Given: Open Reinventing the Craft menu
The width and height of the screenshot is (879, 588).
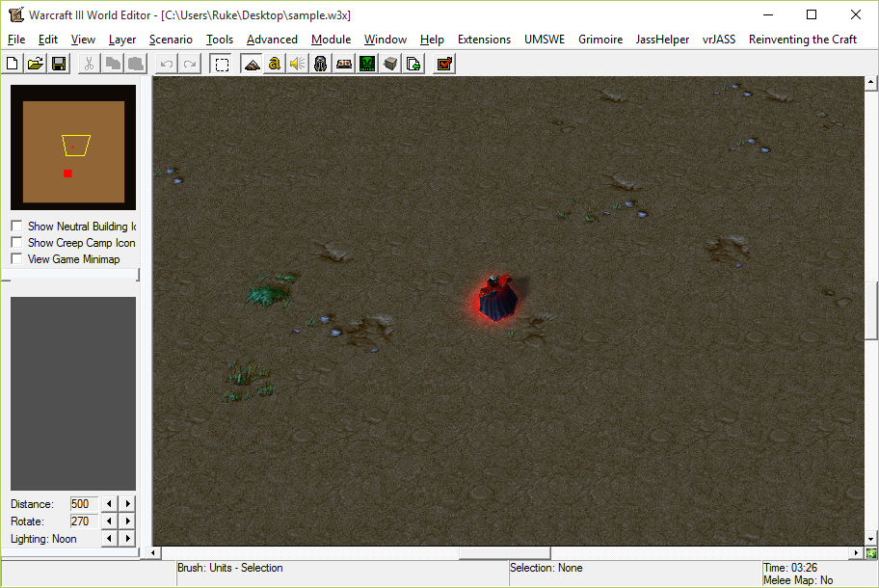Looking at the screenshot, I should [803, 40].
